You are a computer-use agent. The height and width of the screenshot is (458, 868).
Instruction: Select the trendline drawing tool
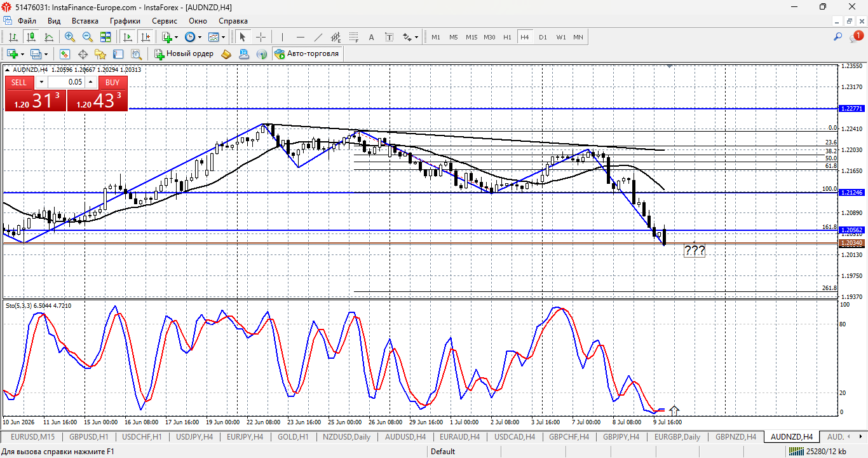(x=318, y=37)
